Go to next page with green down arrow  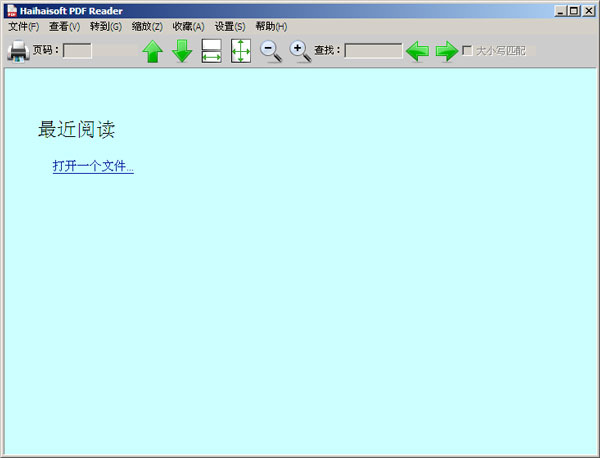(x=182, y=51)
